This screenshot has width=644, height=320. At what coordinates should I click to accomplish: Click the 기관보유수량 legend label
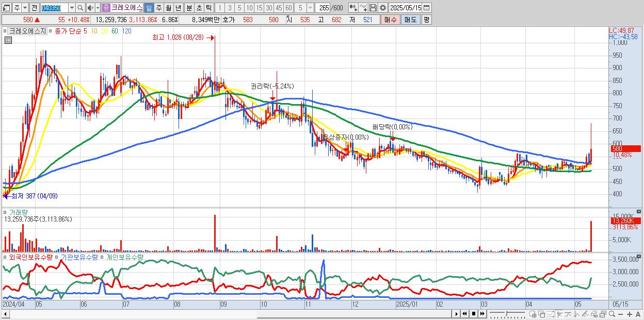(79, 257)
